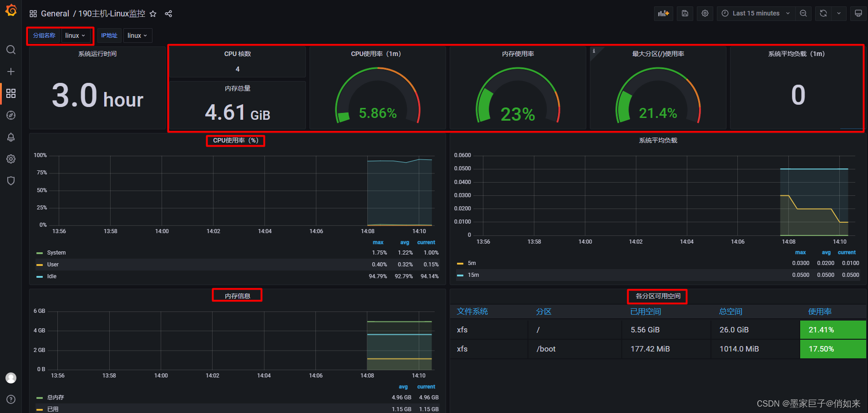Sort CPU legend by current column
Screen dimensions: 868x413
point(426,242)
